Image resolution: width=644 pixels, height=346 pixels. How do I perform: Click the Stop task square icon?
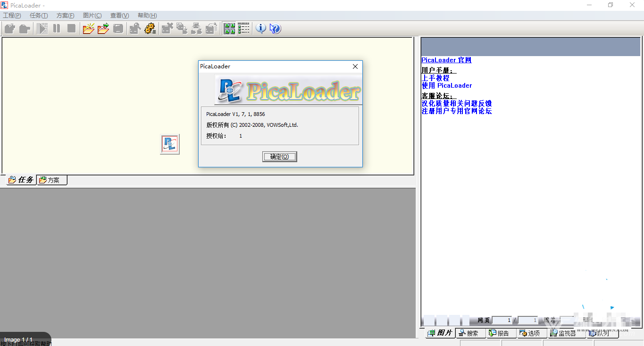[x=71, y=28]
